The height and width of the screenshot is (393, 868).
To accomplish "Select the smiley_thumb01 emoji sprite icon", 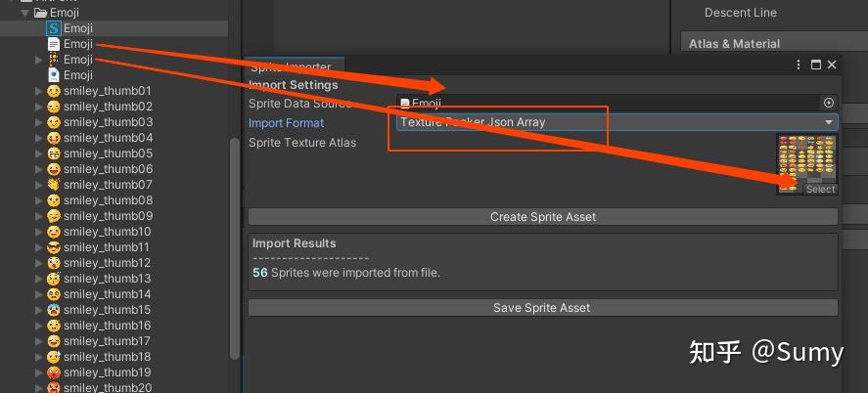I will point(54,91).
